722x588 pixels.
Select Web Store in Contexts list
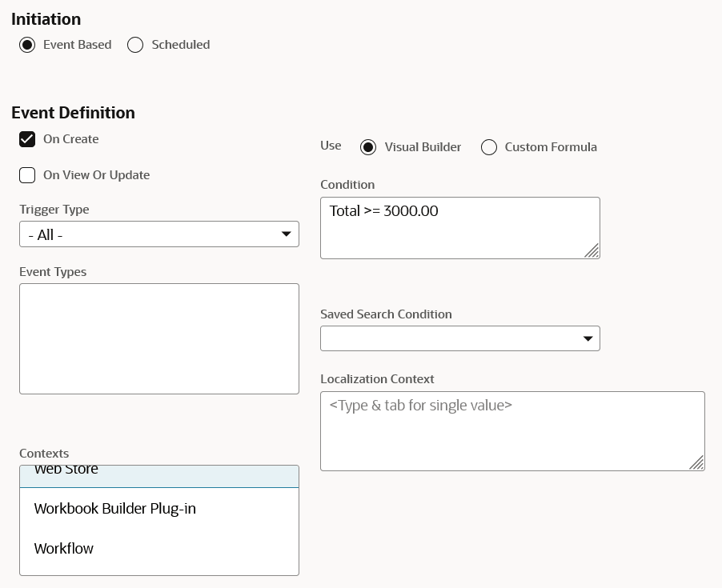click(159, 476)
